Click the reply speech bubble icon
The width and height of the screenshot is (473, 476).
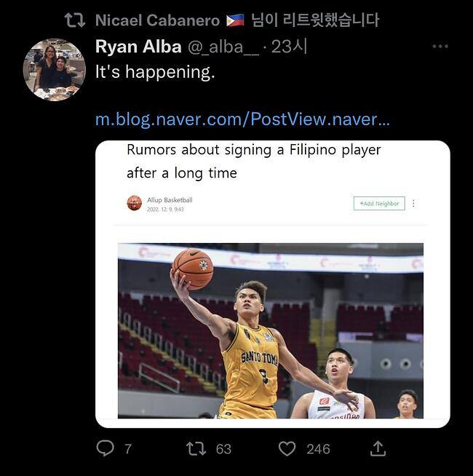106,448
